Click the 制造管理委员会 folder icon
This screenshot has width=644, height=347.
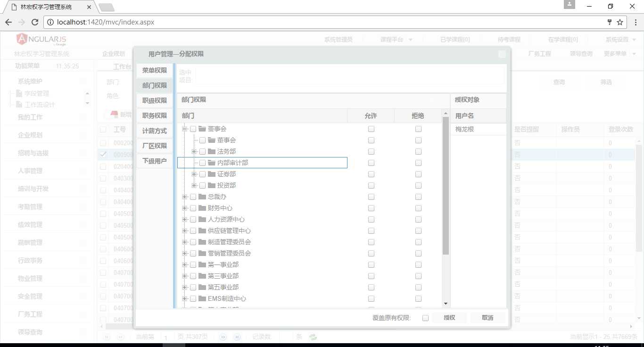(x=202, y=242)
